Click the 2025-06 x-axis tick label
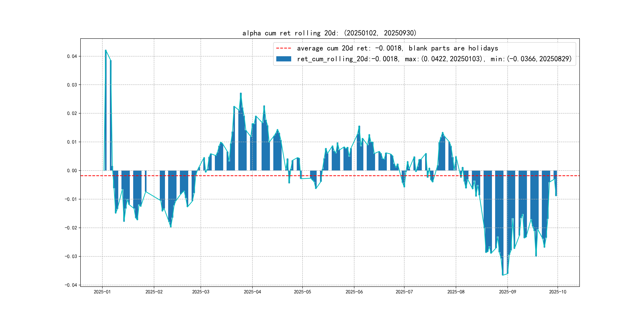The width and height of the screenshot is (644, 322). point(354,292)
